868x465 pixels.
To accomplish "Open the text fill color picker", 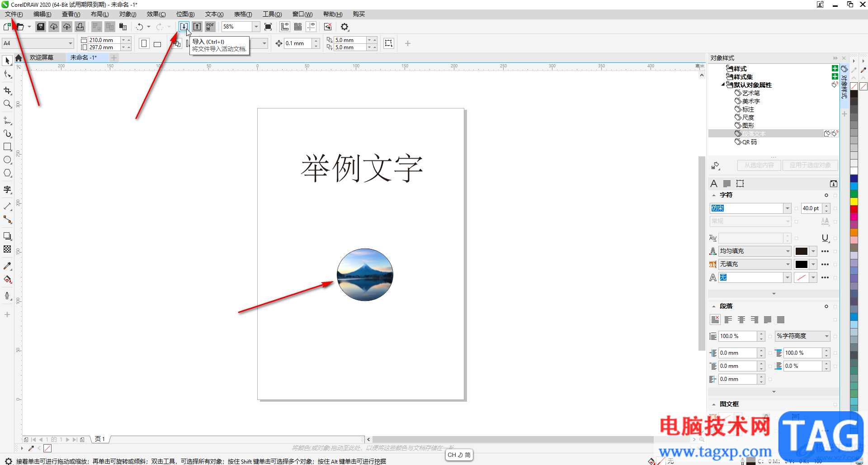I will [806, 251].
